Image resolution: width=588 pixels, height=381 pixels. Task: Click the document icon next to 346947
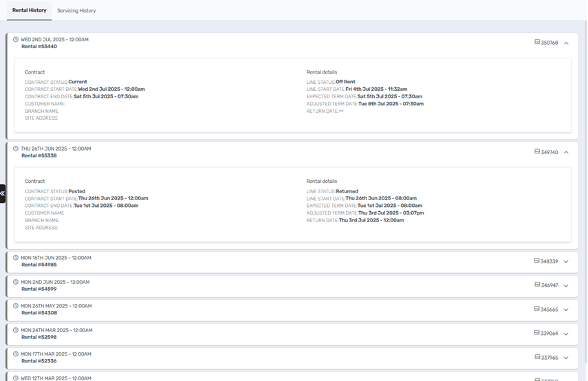pos(537,285)
